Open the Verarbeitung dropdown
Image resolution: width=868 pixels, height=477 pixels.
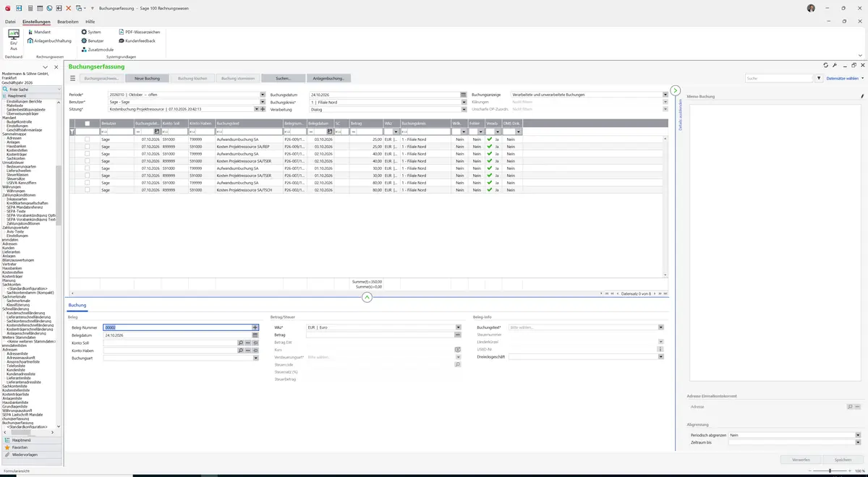click(464, 110)
